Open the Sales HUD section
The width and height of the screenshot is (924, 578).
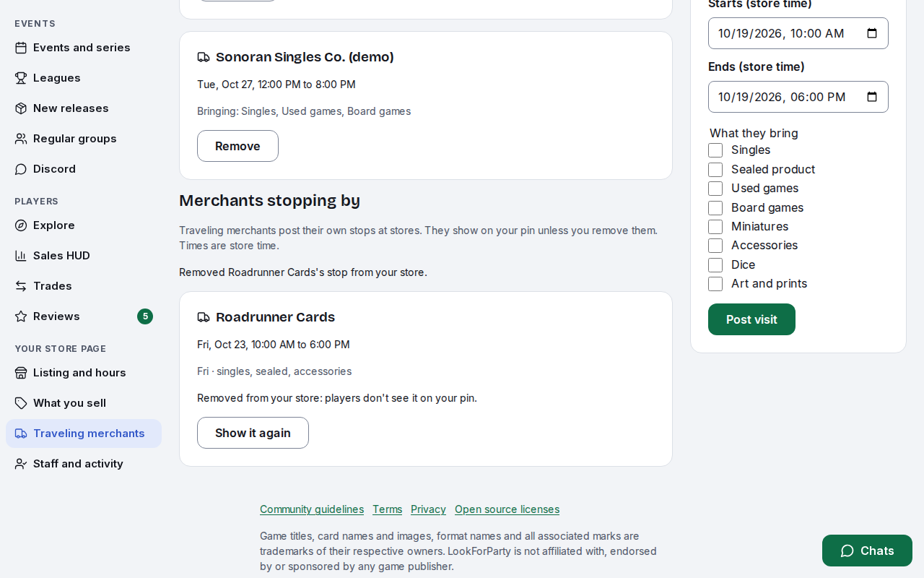[84, 256]
